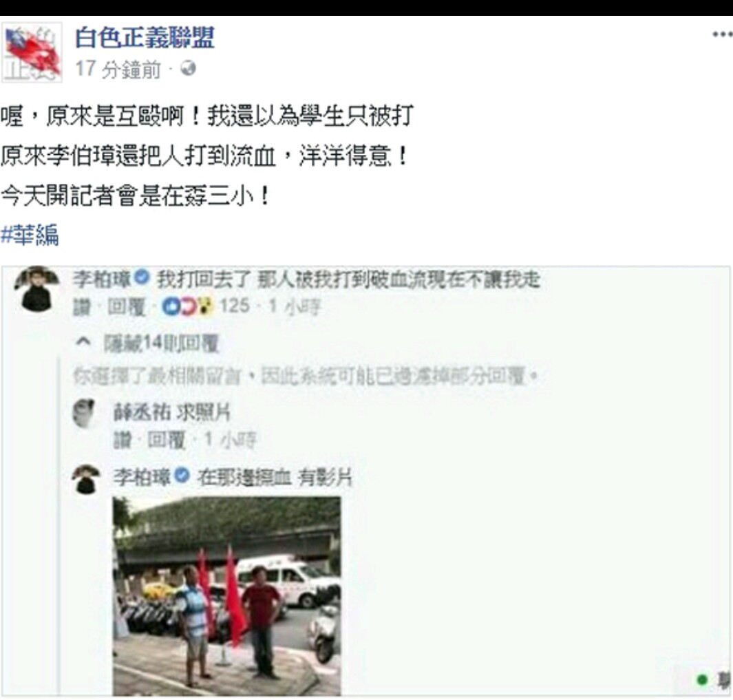Click the 隱藏14則回覆 text

(161, 343)
